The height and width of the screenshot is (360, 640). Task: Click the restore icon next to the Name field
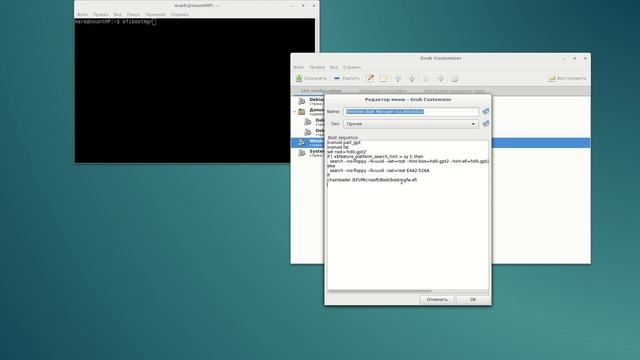click(x=486, y=111)
